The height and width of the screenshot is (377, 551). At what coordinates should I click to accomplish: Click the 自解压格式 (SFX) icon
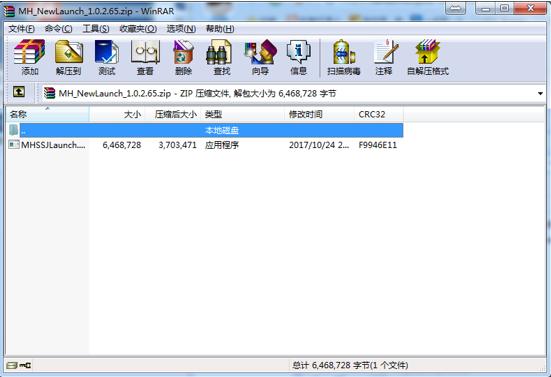[428, 57]
